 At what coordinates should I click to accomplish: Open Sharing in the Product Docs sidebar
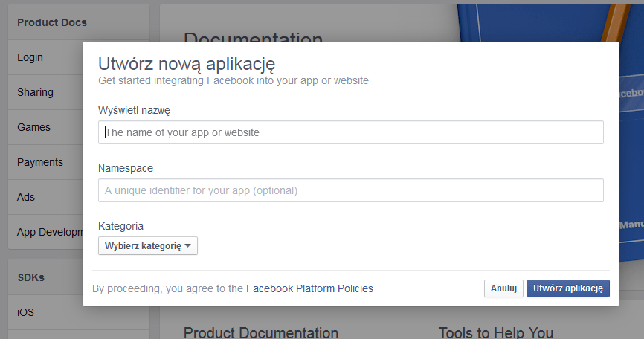point(45,92)
